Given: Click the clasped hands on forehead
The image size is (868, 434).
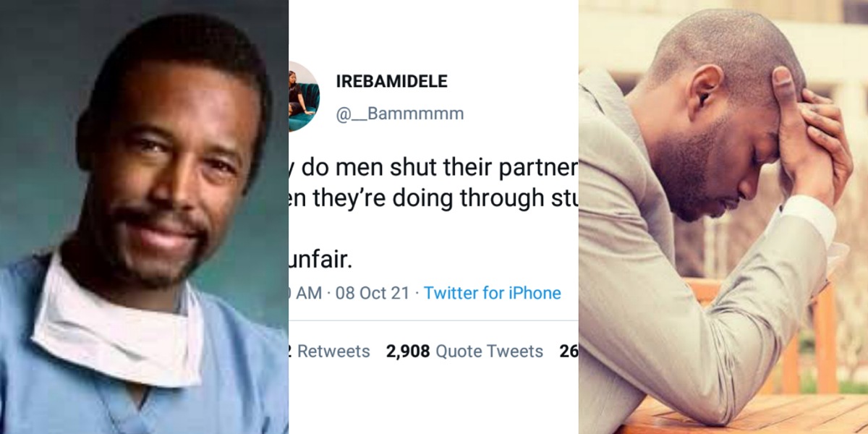Looking at the screenshot, I should [x=809, y=130].
